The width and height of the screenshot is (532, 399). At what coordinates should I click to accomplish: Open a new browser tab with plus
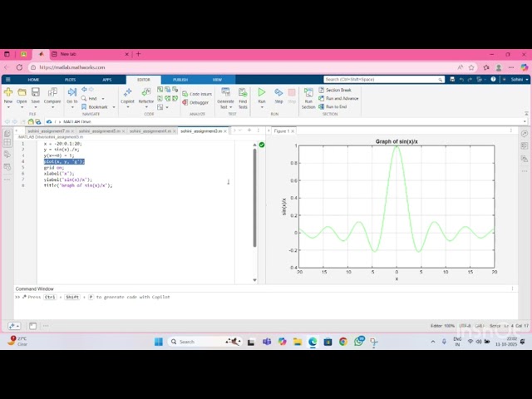coord(139,54)
